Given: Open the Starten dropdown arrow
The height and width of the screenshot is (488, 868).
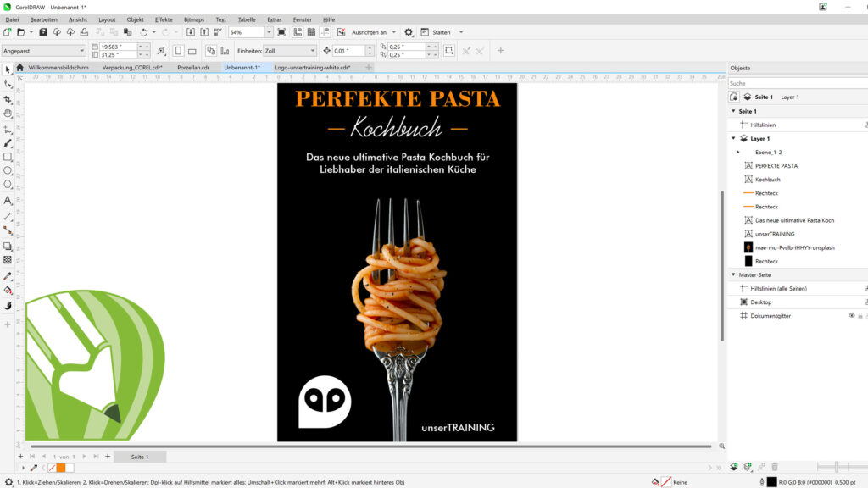Looking at the screenshot, I should (461, 32).
